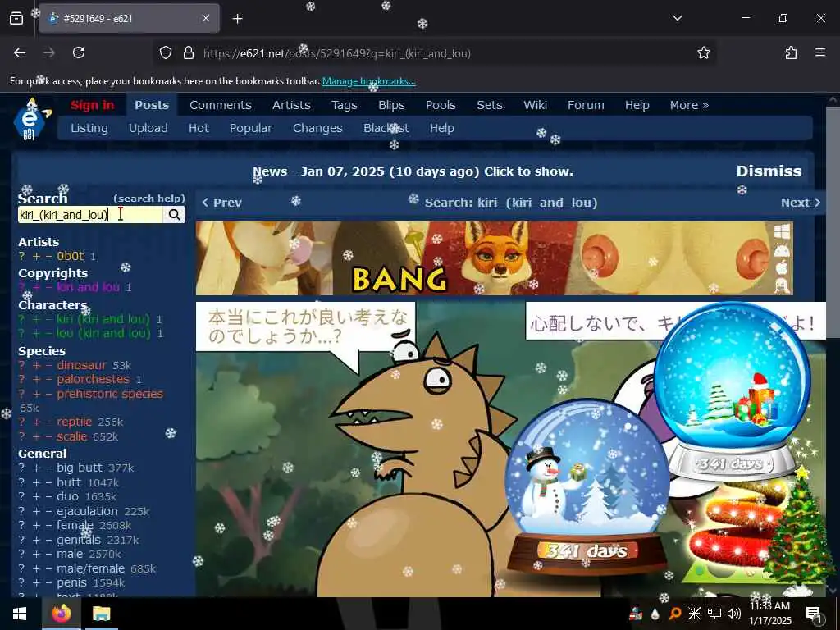This screenshot has height=630, width=840.
Task: Select Listing in the posts submenu
Action: 89,128
